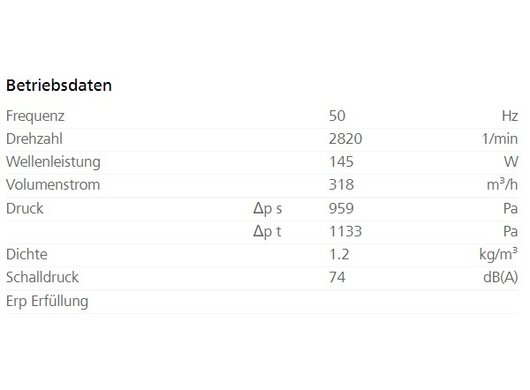The image size is (530, 390).
Task: Click the Hz unit label
Action: click(510, 116)
